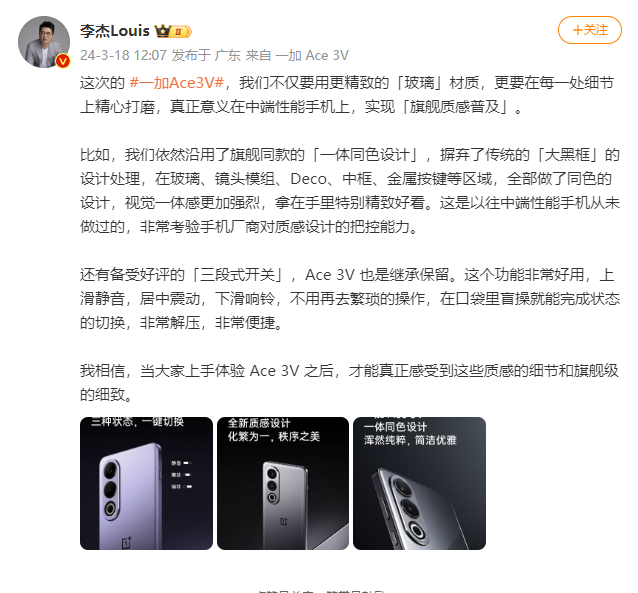Image resolution: width=638 pixels, height=593 pixels.
Task: Click the closing paragraph starting 我相信
Action: pos(349,383)
